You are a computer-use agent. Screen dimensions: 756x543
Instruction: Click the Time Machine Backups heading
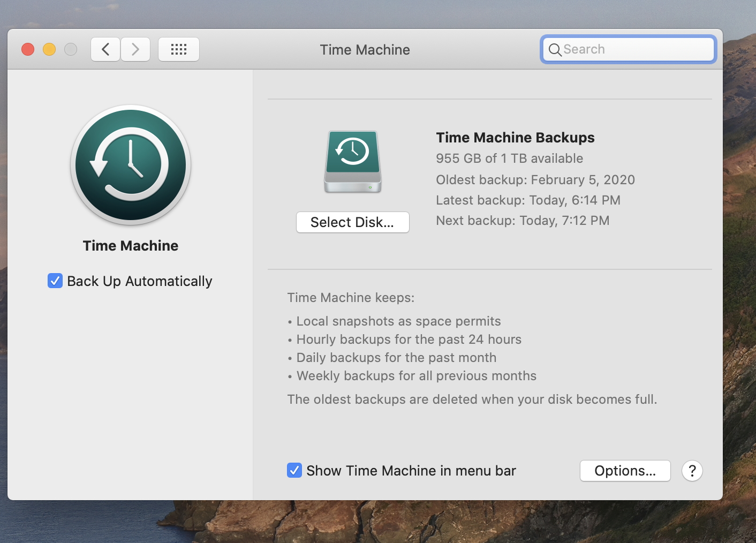point(515,138)
